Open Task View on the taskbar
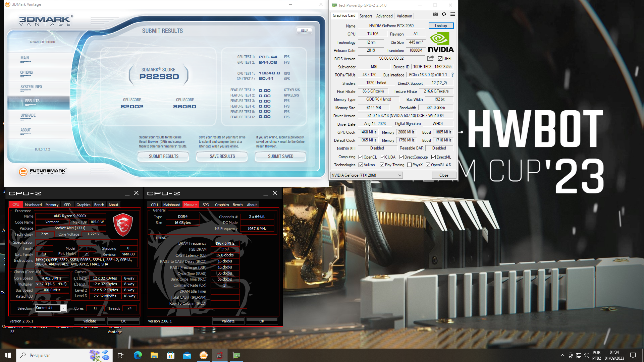Image resolution: width=644 pixels, height=362 pixels. coord(121,355)
